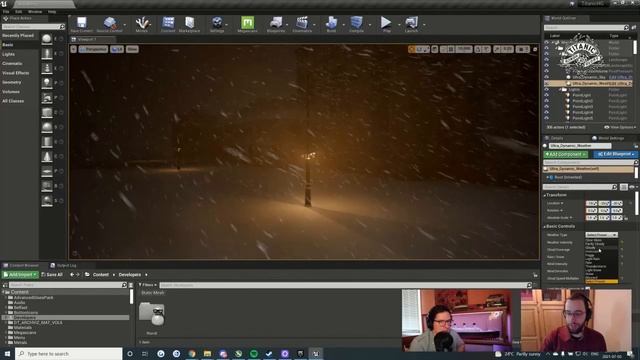The height and width of the screenshot is (360, 640).
Task: Click the Lit view mode button
Action: 117,49
